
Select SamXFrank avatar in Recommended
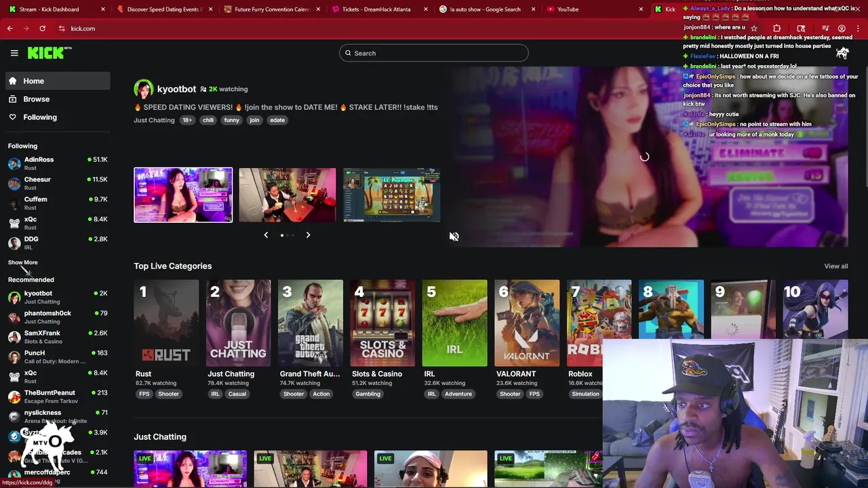click(x=14, y=337)
